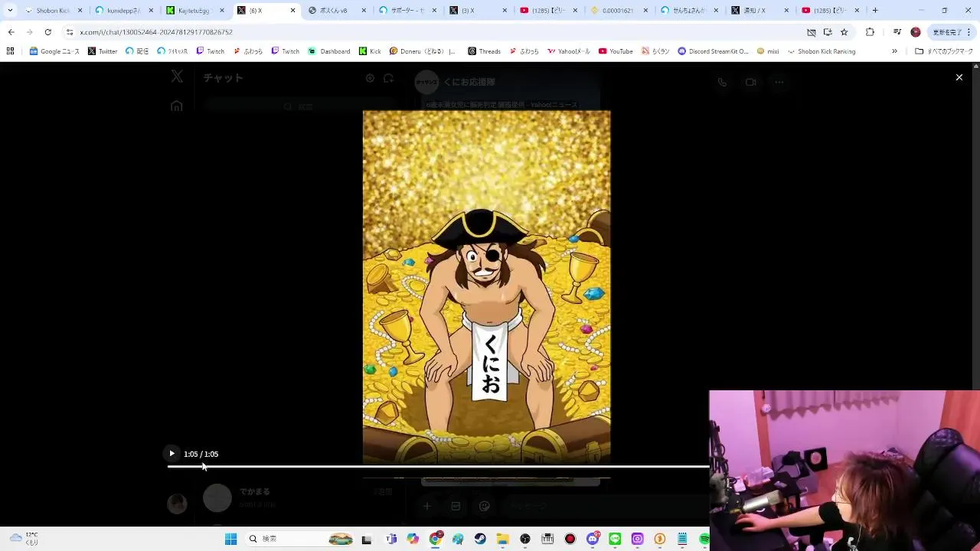Open LINE from the taskbar
This screenshot has height=551, width=980.
tap(615, 539)
